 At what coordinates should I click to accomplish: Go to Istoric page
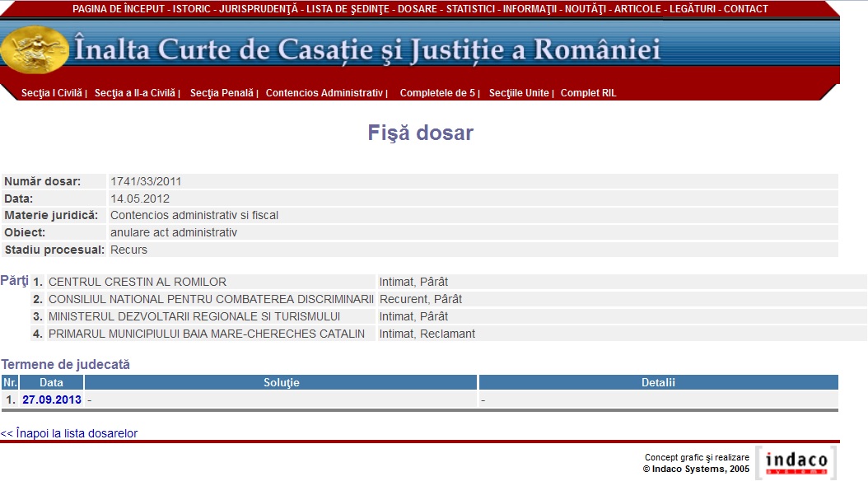pos(191,9)
